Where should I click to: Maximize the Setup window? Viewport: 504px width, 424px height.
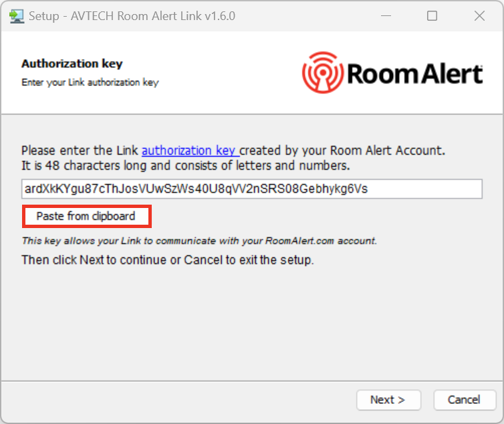pos(432,15)
